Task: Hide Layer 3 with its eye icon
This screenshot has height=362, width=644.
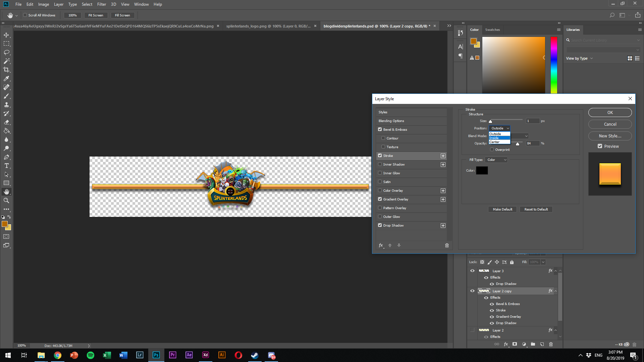Action: [x=472, y=271]
